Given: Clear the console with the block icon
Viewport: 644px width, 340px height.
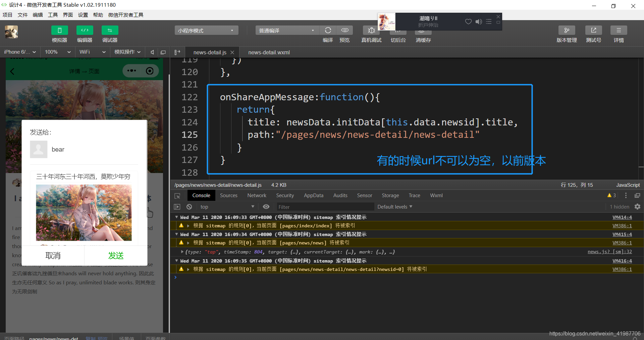Looking at the screenshot, I should tap(189, 207).
